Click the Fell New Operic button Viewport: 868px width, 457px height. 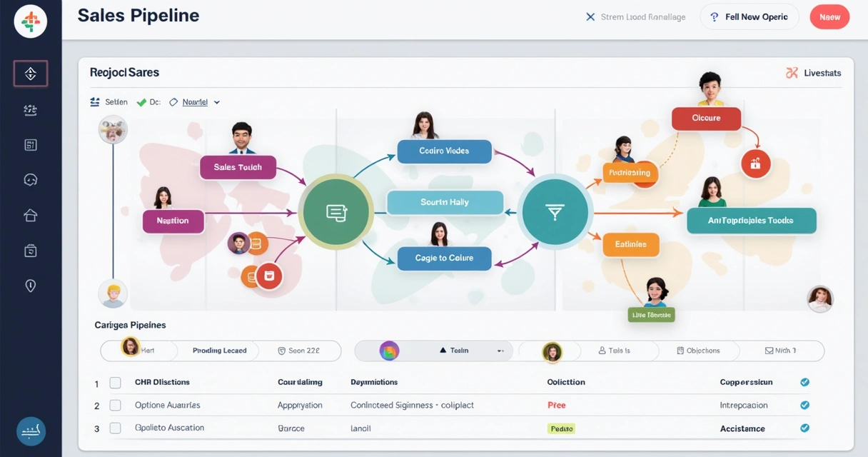coord(749,17)
